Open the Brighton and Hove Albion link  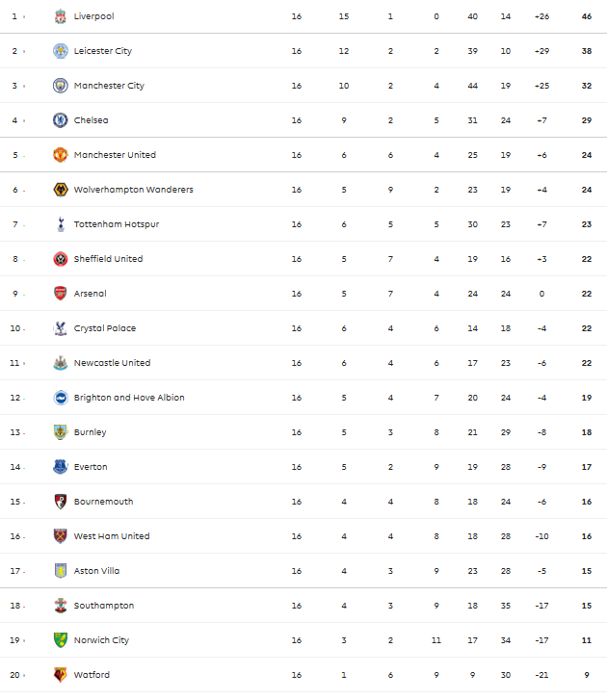point(129,398)
